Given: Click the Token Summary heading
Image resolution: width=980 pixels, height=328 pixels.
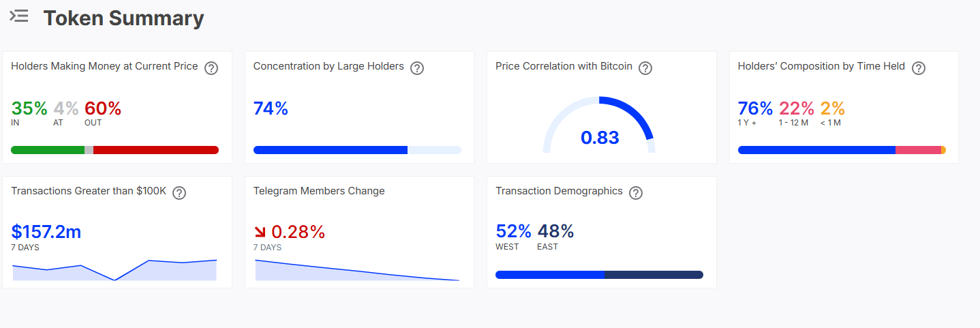Looking at the screenshot, I should 124,18.
